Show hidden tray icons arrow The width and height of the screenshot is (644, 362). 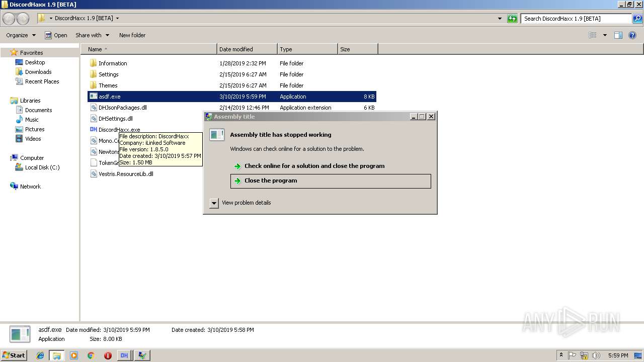561,355
